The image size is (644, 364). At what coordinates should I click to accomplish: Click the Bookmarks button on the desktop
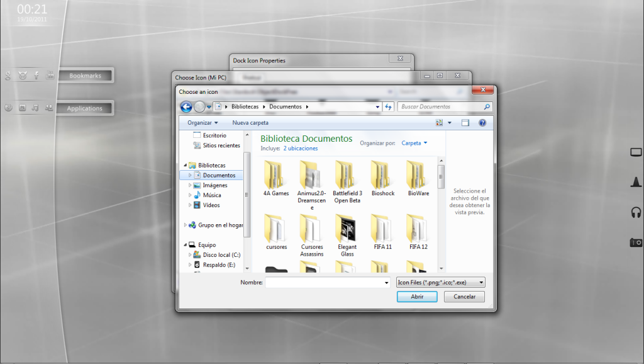(x=85, y=76)
